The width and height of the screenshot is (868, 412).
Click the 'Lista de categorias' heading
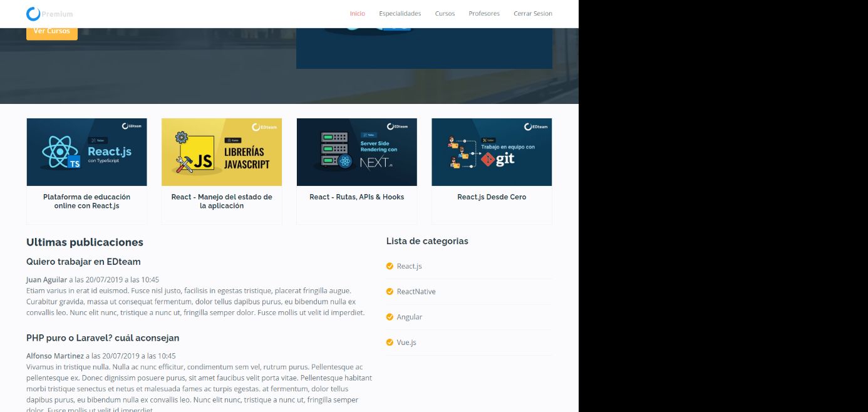[427, 241]
